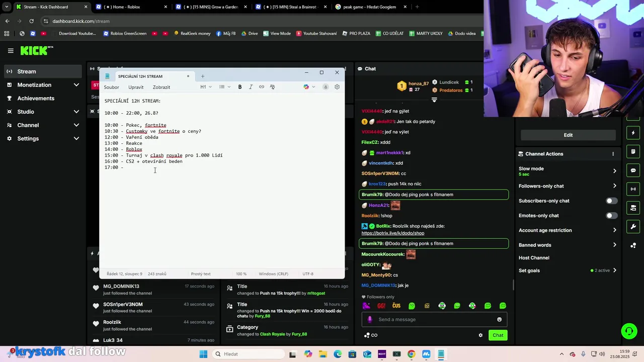
Task: Open Kick hamburger menu
Action: (11, 51)
